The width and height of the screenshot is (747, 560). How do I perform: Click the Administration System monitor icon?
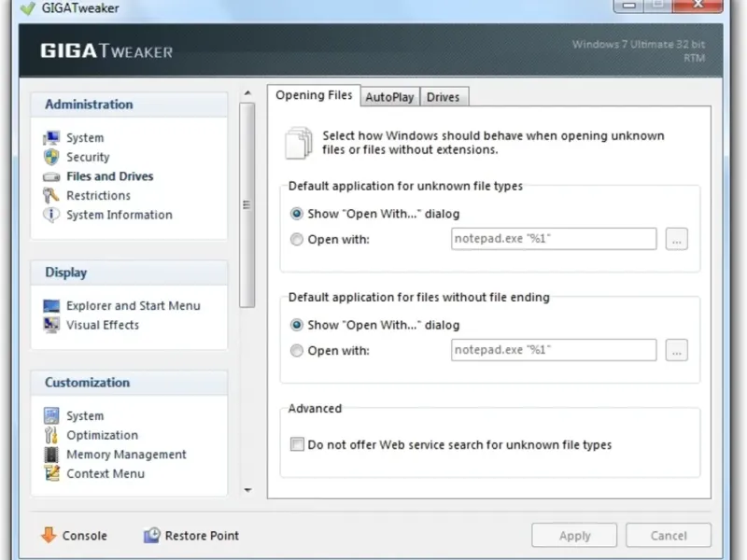[x=51, y=138]
